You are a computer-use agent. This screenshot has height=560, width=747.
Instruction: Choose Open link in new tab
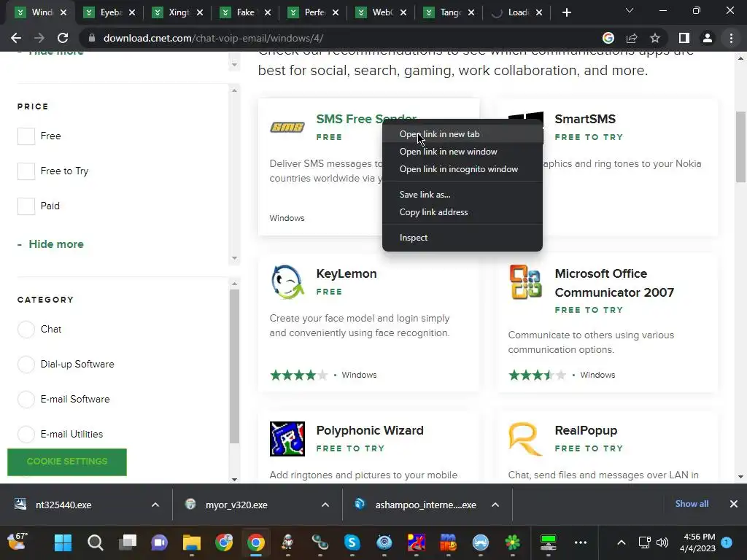click(462, 134)
